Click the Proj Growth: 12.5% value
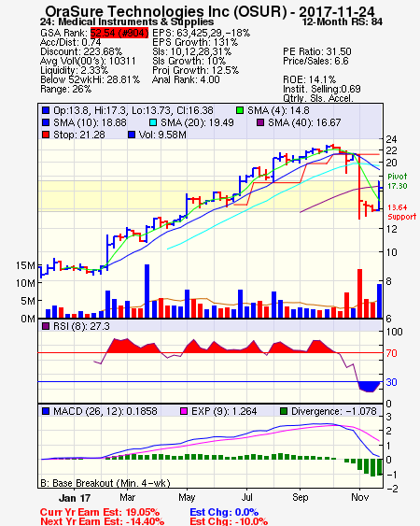The width and height of the screenshot is (420, 526). point(195,70)
